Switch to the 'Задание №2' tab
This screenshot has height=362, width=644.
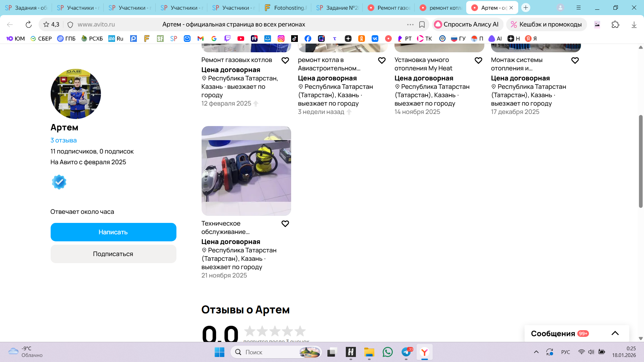click(337, 8)
